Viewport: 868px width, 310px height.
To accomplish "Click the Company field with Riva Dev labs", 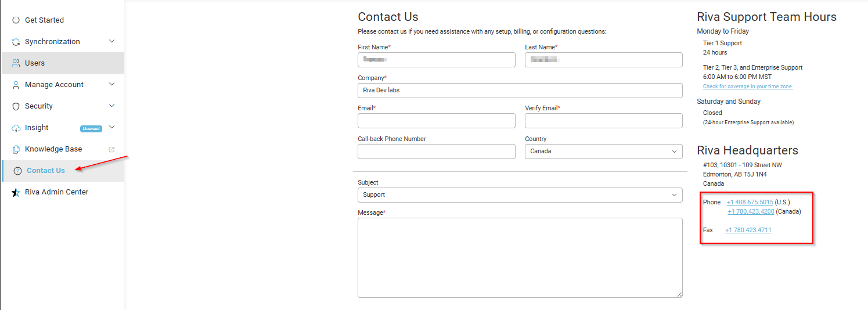I will tap(520, 91).
